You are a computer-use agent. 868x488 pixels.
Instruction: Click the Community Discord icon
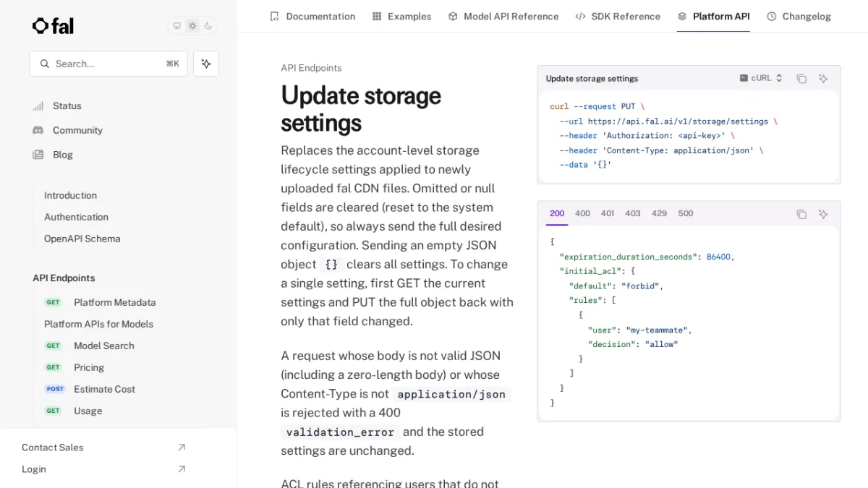point(38,130)
